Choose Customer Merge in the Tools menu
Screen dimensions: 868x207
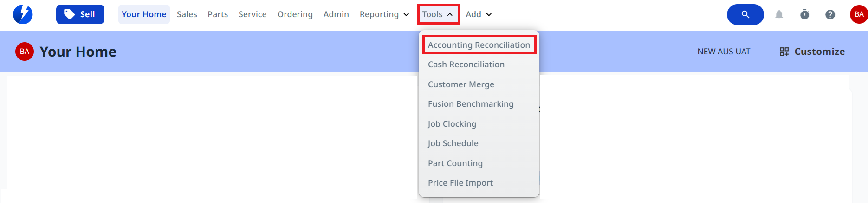[x=461, y=84]
